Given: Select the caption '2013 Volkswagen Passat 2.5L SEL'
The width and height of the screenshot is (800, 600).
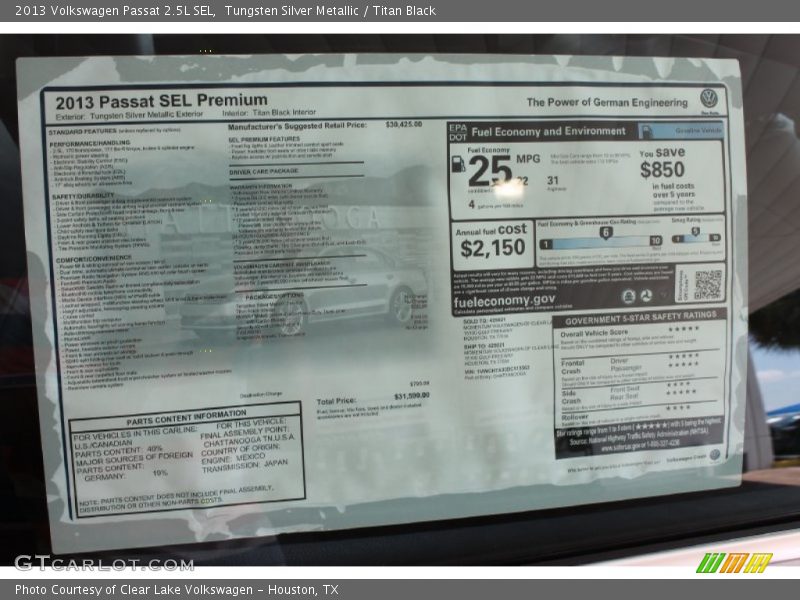Looking at the screenshot, I should pos(114,11).
